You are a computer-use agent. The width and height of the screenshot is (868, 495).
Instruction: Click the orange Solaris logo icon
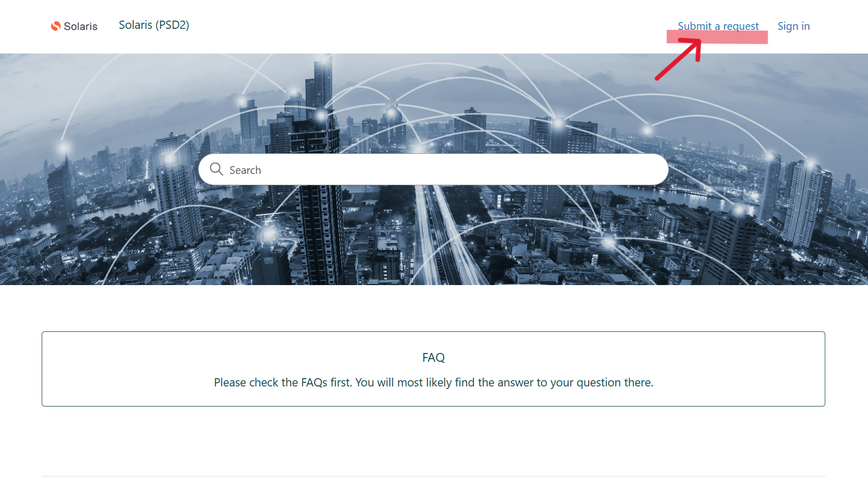point(56,26)
